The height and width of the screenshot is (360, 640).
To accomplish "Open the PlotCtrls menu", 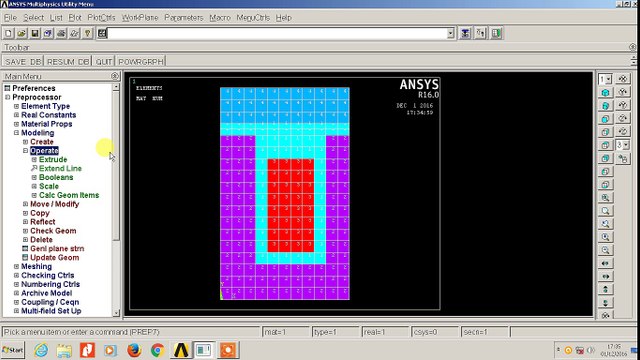I will point(101,18).
